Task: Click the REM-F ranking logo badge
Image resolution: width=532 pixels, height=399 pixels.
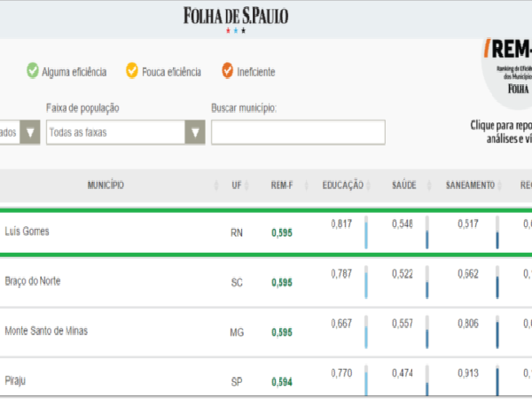Action: [508, 73]
